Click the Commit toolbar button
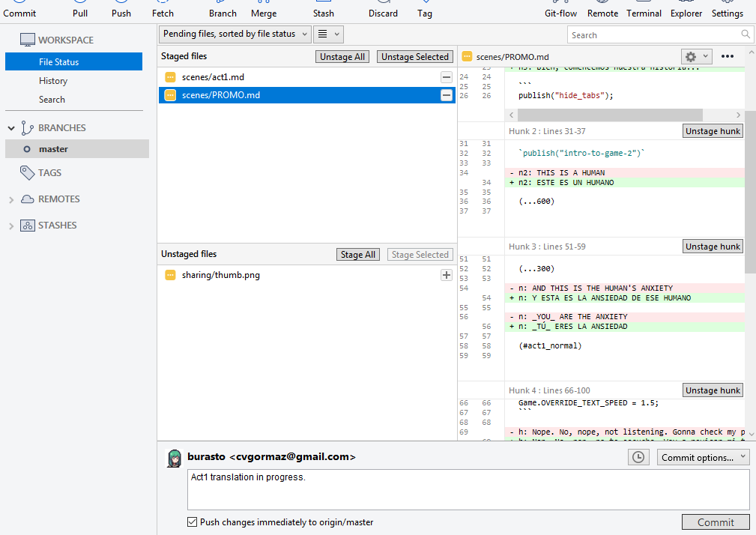Image resolution: width=756 pixels, height=535 pixels. tap(19, 9)
